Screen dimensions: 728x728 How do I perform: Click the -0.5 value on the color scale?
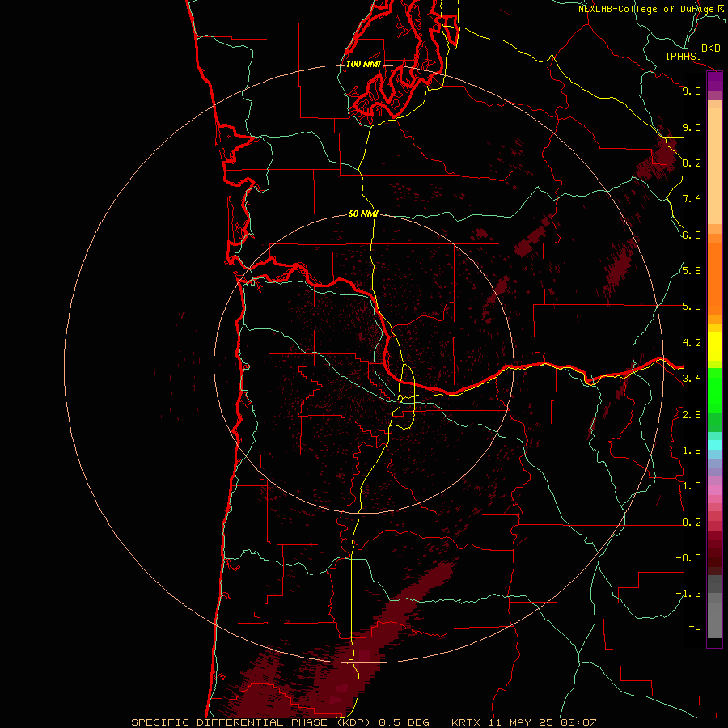click(x=688, y=558)
